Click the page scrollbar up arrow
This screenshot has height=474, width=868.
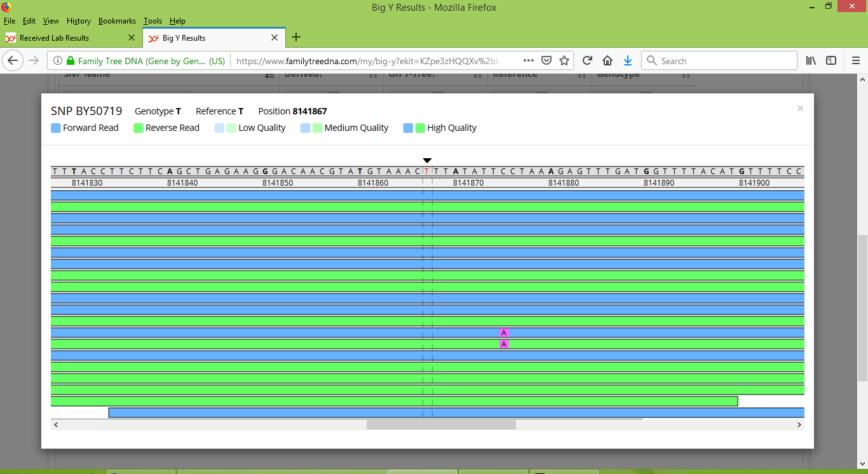[x=862, y=79]
